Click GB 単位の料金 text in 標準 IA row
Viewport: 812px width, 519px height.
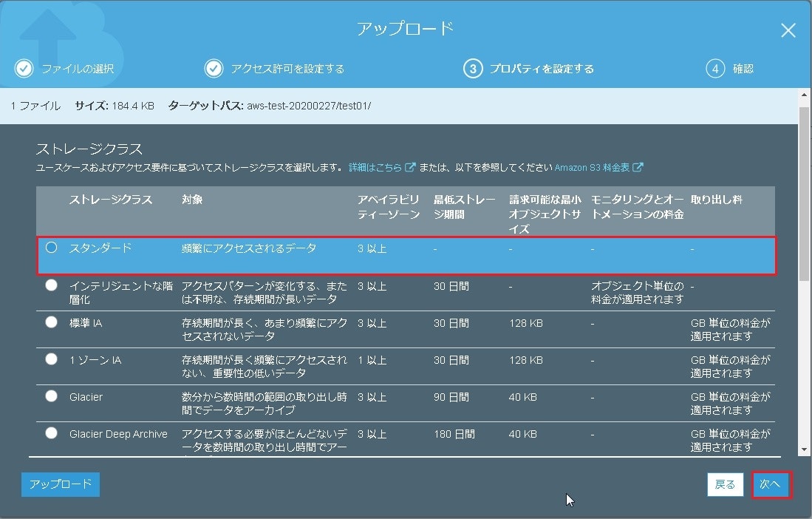click(x=731, y=330)
